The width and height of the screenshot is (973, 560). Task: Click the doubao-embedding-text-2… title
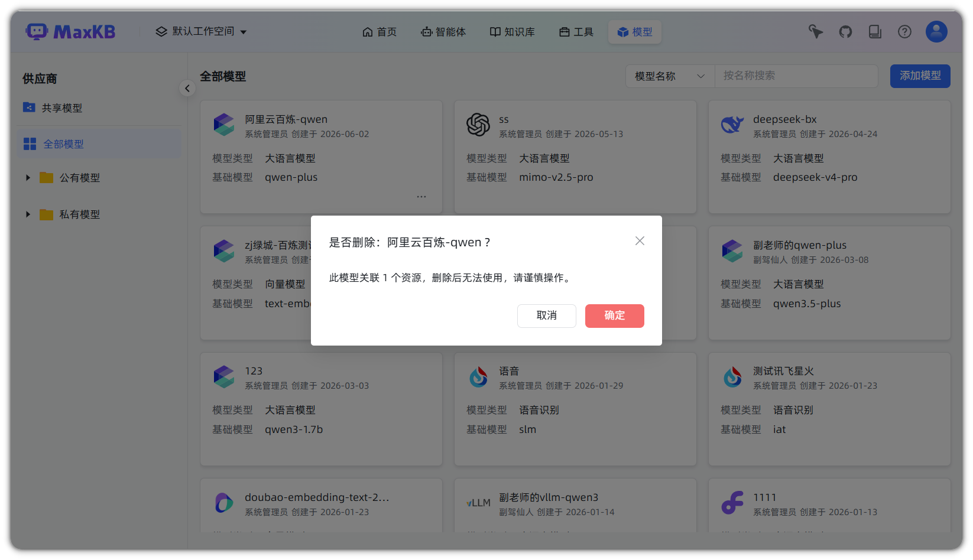click(x=317, y=497)
